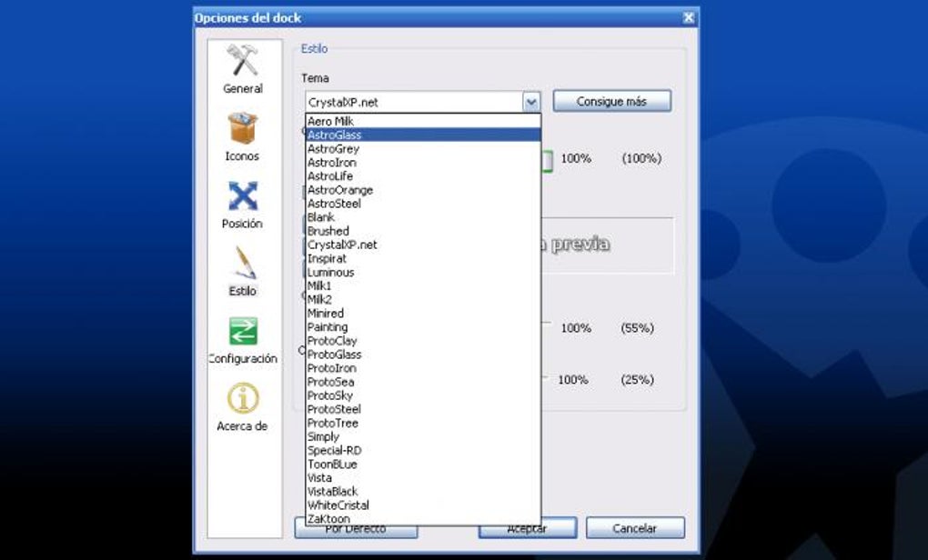Image resolution: width=928 pixels, height=560 pixels.
Task: Click the Consigue más button
Action: click(612, 101)
